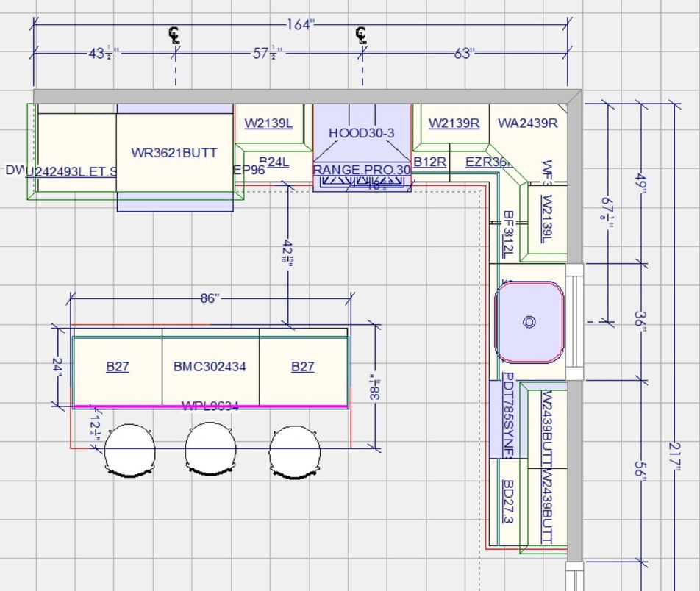
Task: Select the PDT785SYNF dishwasher label
Action: point(508,415)
